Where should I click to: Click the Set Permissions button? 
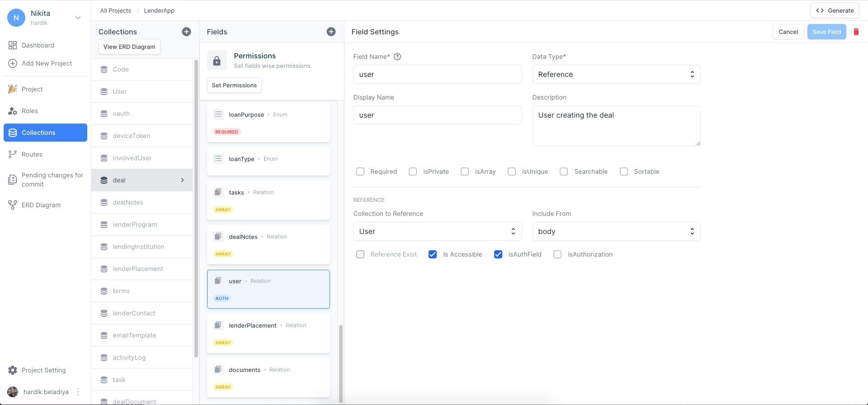(234, 85)
